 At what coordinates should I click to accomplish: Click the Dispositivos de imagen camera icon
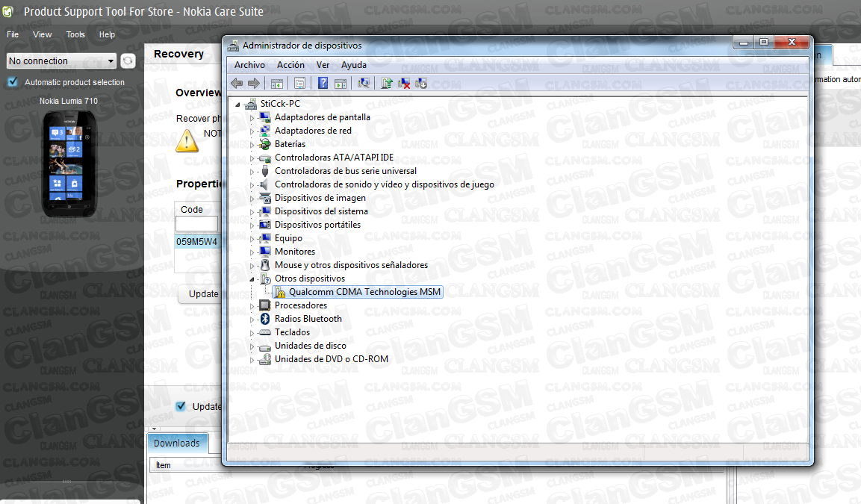[x=265, y=198]
